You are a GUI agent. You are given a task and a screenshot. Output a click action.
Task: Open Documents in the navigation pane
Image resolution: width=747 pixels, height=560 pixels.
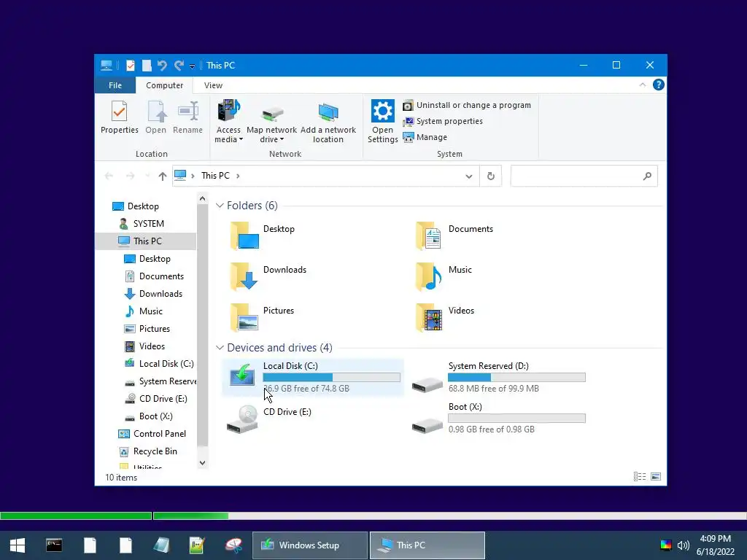pos(154,276)
